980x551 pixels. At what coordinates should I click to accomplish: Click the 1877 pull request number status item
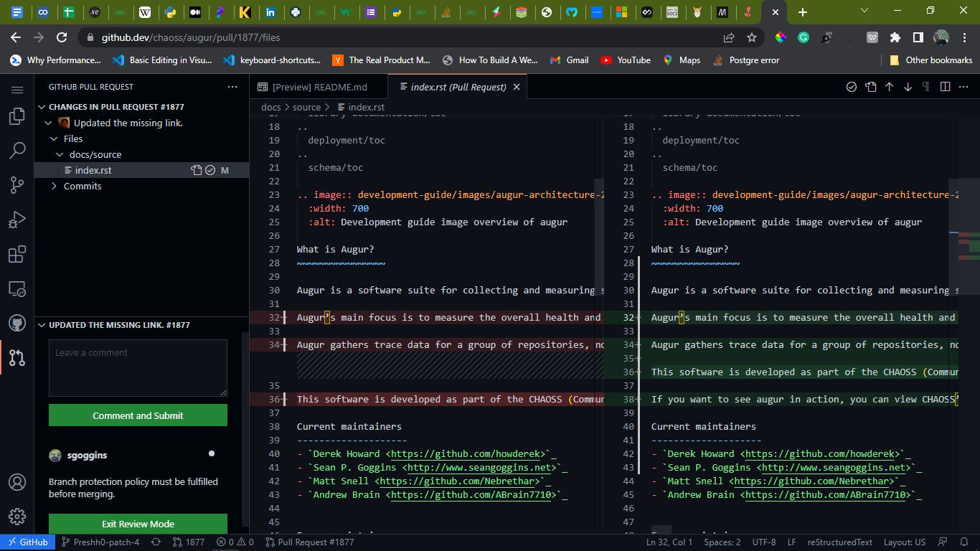click(x=189, y=542)
